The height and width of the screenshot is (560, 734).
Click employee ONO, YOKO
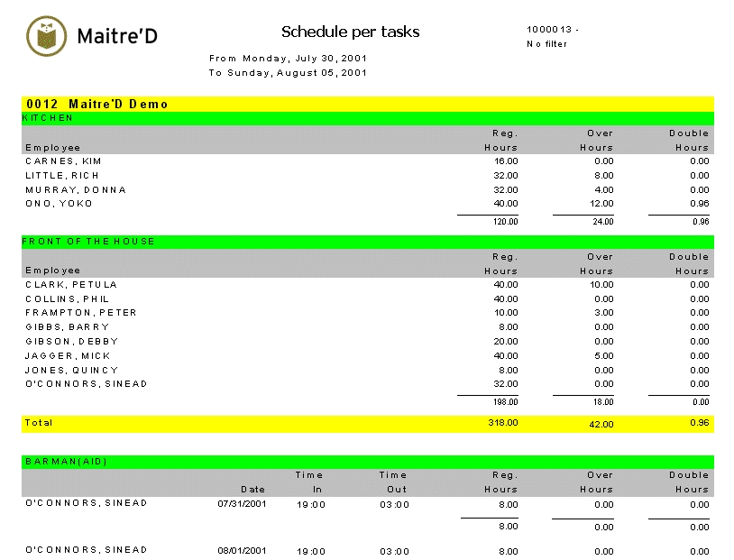59,204
